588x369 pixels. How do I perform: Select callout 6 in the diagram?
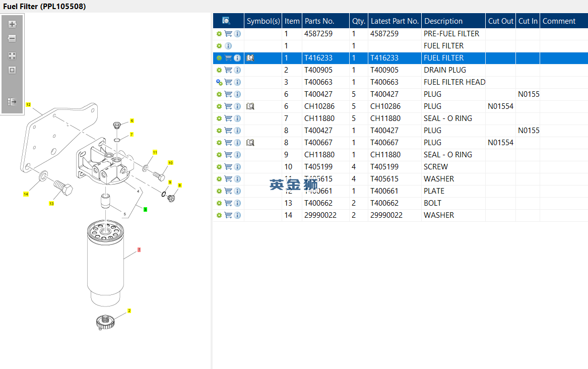click(x=132, y=121)
